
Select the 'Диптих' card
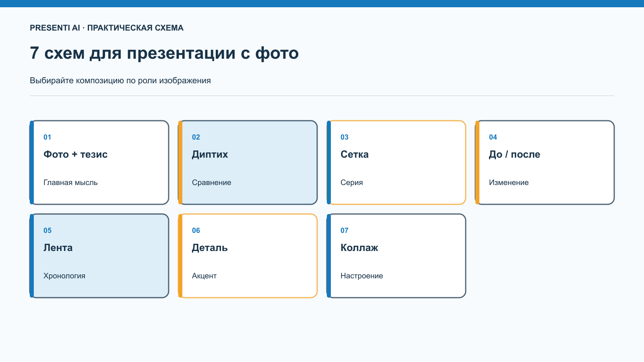[248, 162]
